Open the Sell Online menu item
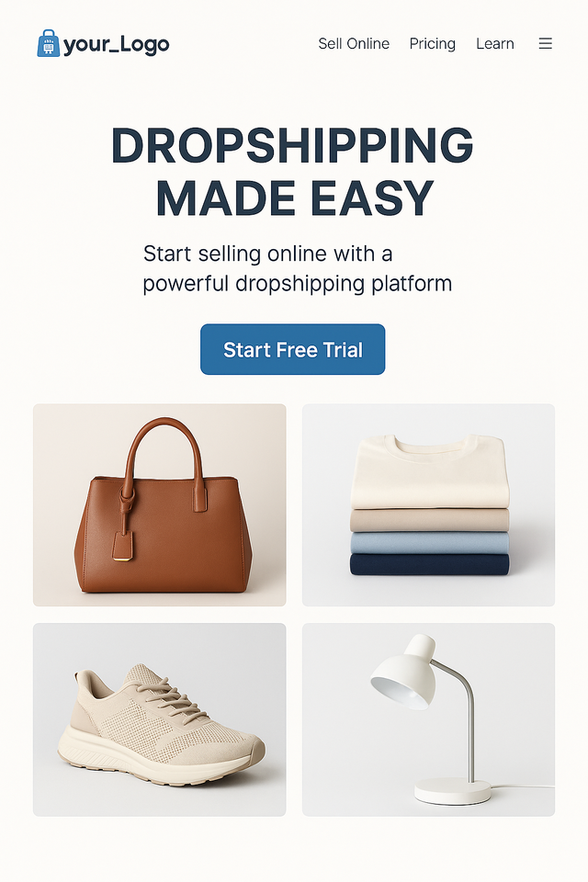Viewport: 588px width, 882px height. click(354, 43)
